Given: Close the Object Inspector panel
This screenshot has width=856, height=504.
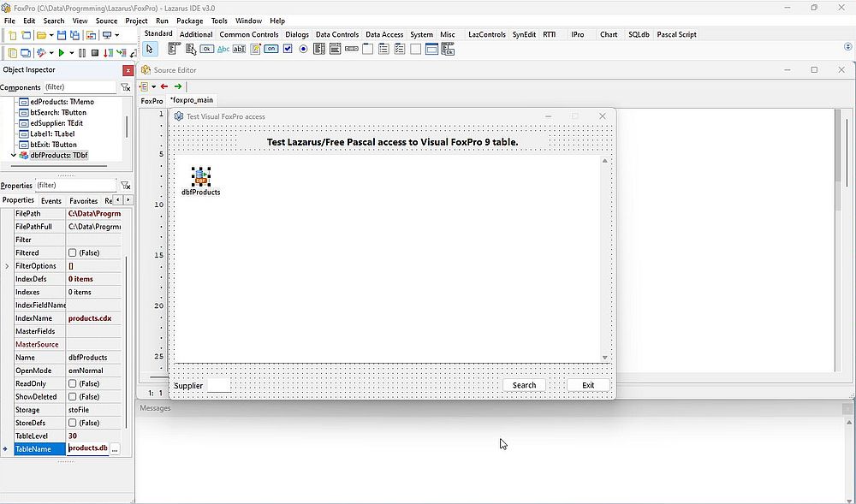Looking at the screenshot, I should coord(128,70).
